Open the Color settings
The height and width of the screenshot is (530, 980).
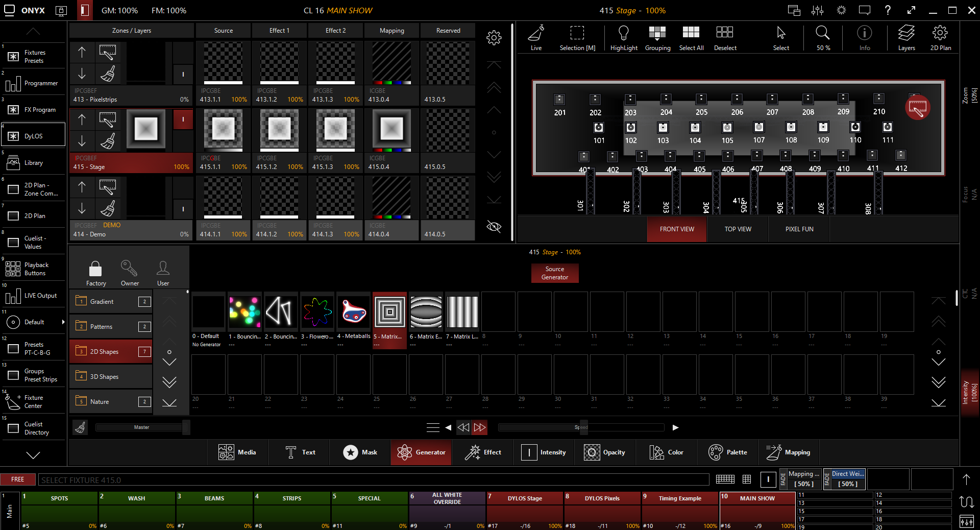pyautogui.click(x=666, y=452)
